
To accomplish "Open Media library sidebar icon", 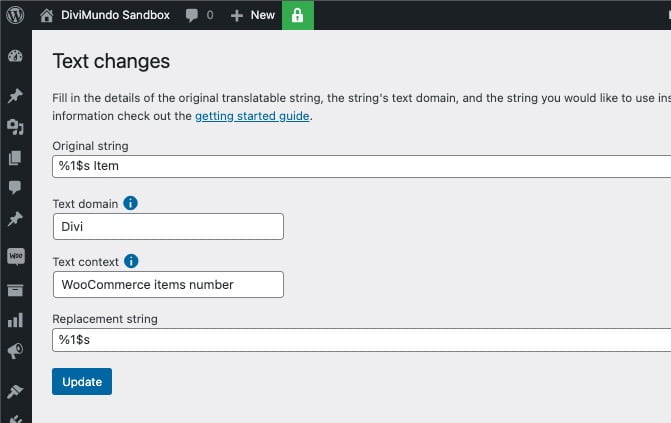I will (x=15, y=127).
